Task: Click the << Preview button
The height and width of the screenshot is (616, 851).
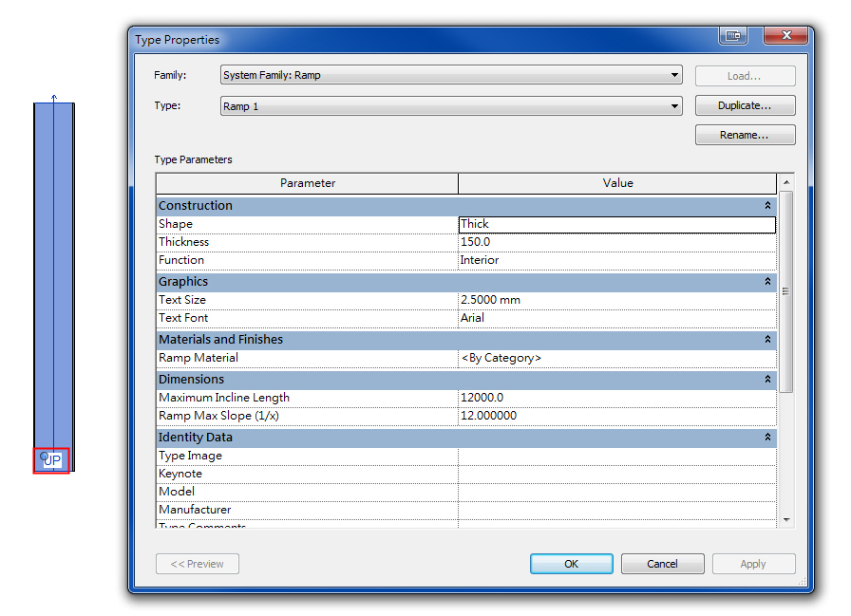Action: click(197, 564)
